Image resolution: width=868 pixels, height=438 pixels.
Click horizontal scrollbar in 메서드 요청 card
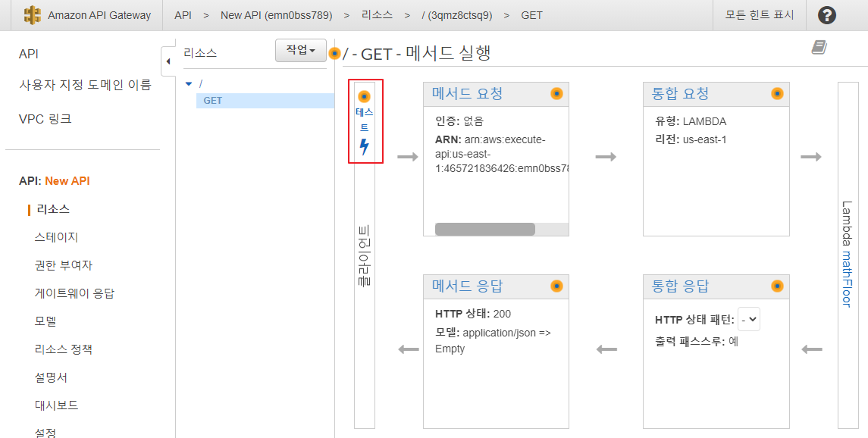[485, 229]
